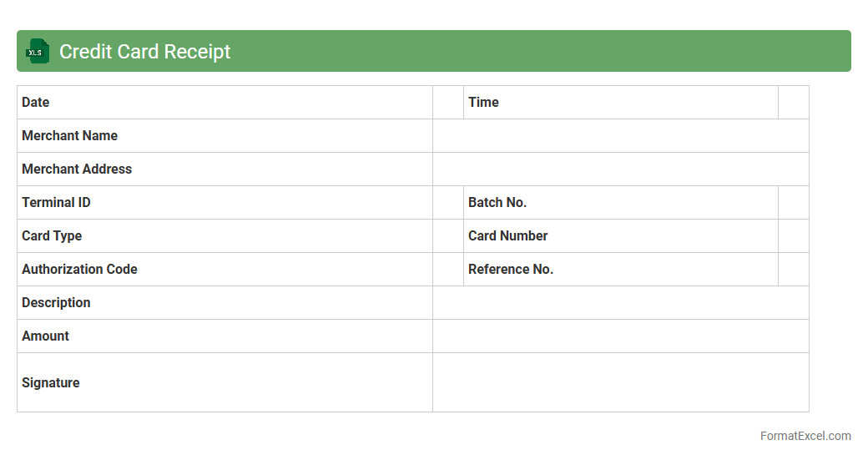
Task: Click the empty Merchant Name value field
Action: pos(620,135)
